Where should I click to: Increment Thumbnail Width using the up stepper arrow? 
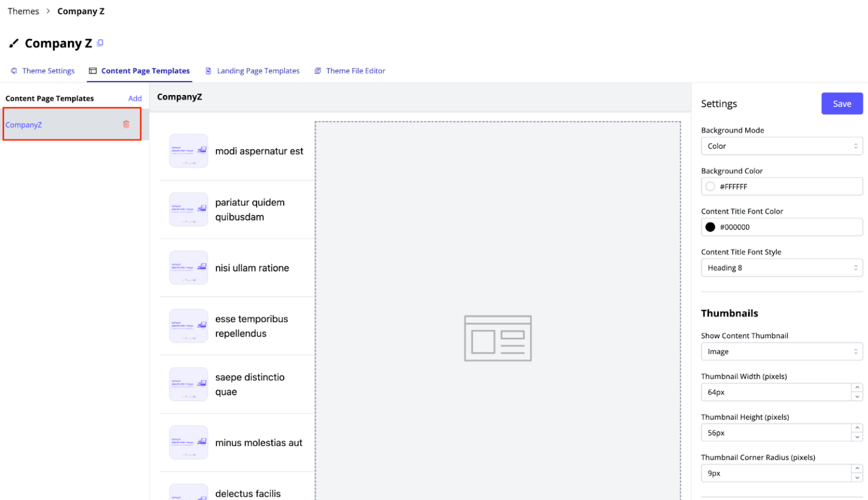coord(857,389)
